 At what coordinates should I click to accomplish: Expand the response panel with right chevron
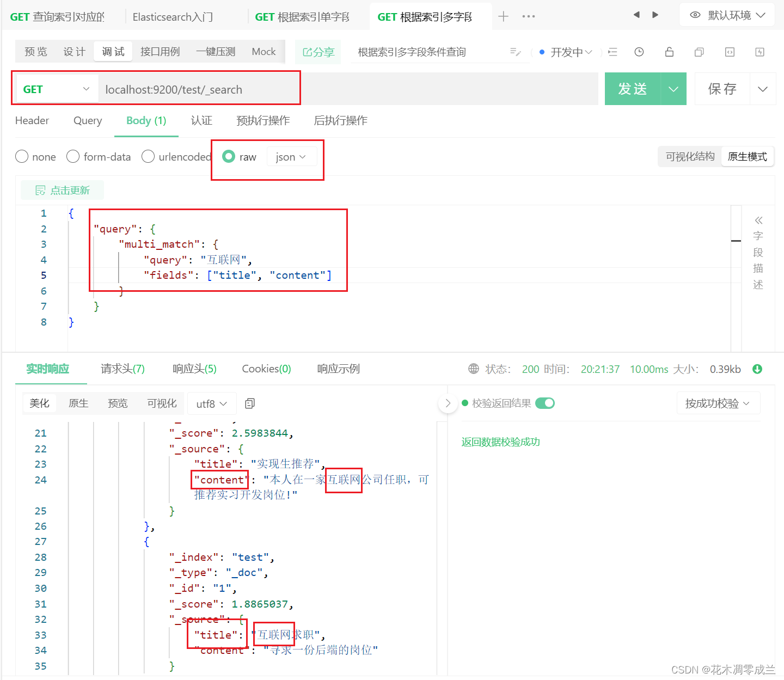[448, 403]
